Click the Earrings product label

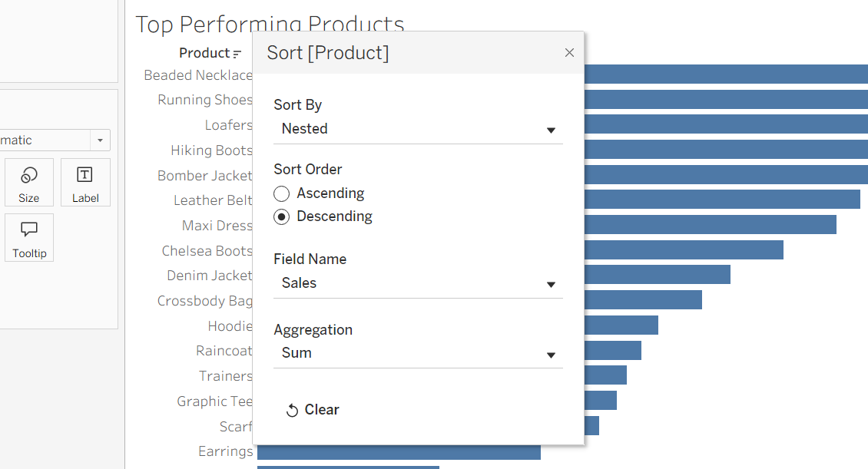[226, 451]
